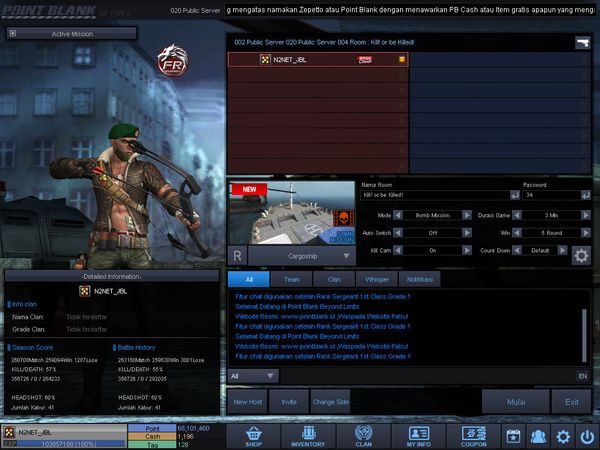
Task: Click the chat message input field
Action: (428, 376)
